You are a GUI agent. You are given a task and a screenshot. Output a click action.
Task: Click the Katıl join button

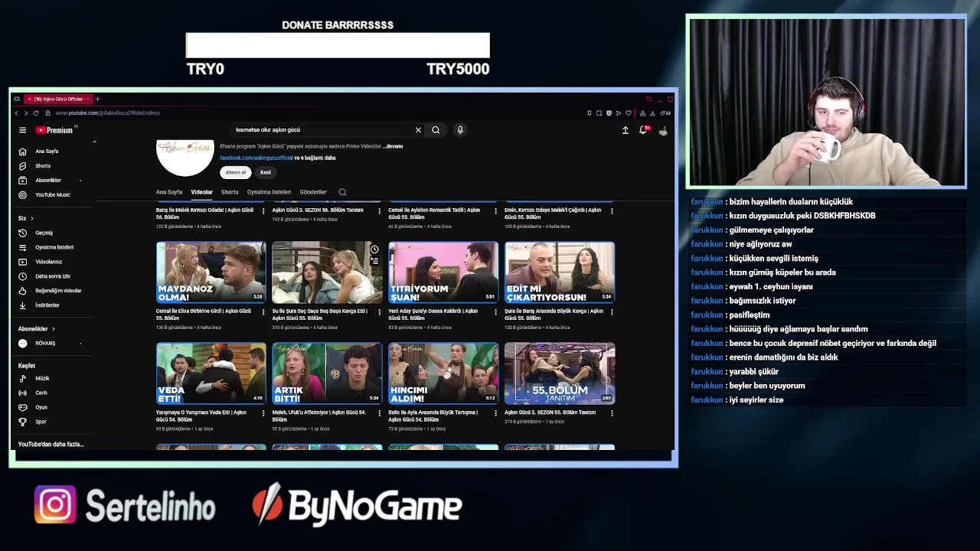pos(265,172)
